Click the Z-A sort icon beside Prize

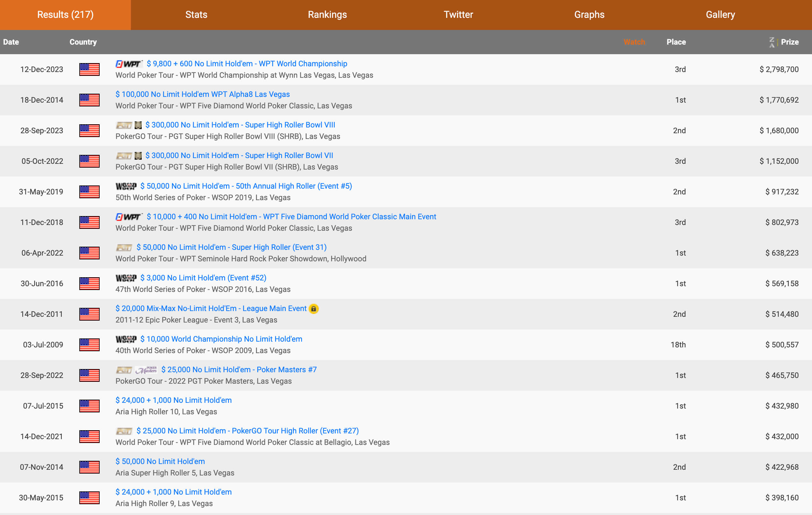tap(772, 42)
